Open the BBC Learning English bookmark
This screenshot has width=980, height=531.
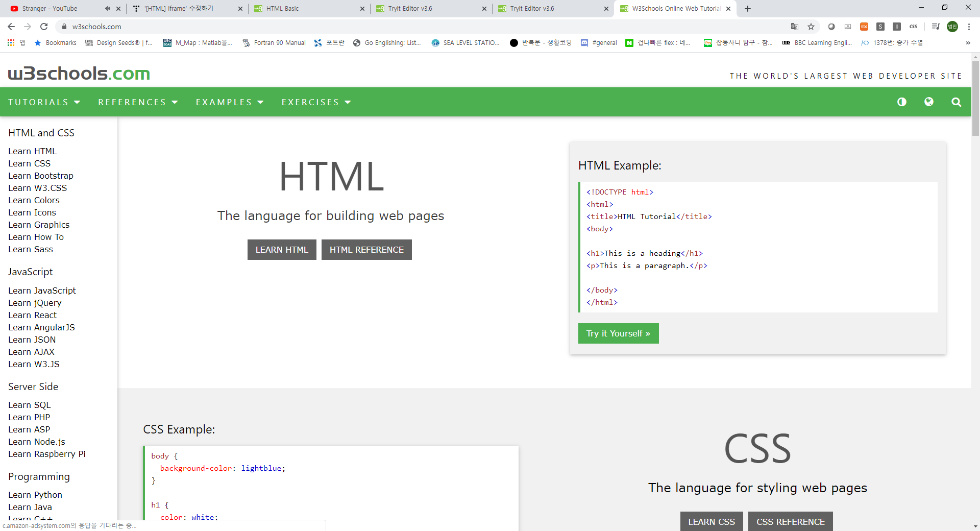[x=817, y=43]
